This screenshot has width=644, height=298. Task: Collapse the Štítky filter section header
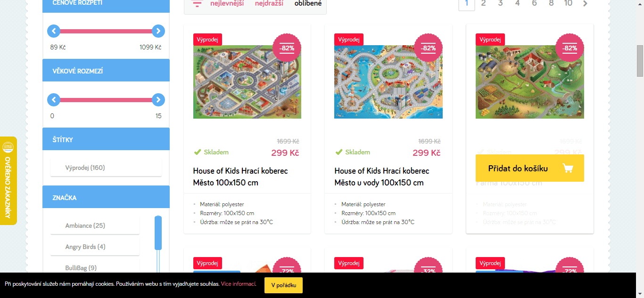pyautogui.click(x=106, y=139)
